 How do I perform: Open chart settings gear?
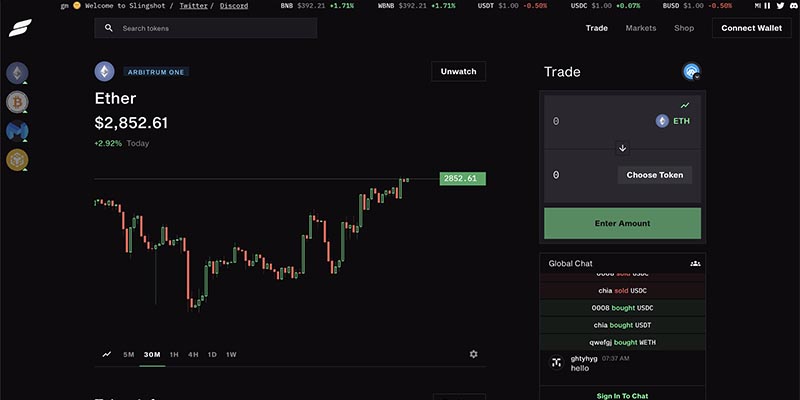tap(473, 354)
